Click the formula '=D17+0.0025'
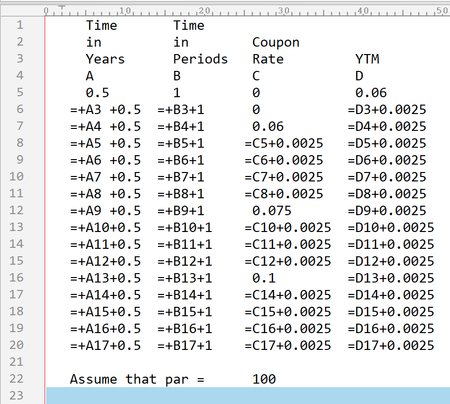This screenshot has height=404, width=450. pos(391,346)
